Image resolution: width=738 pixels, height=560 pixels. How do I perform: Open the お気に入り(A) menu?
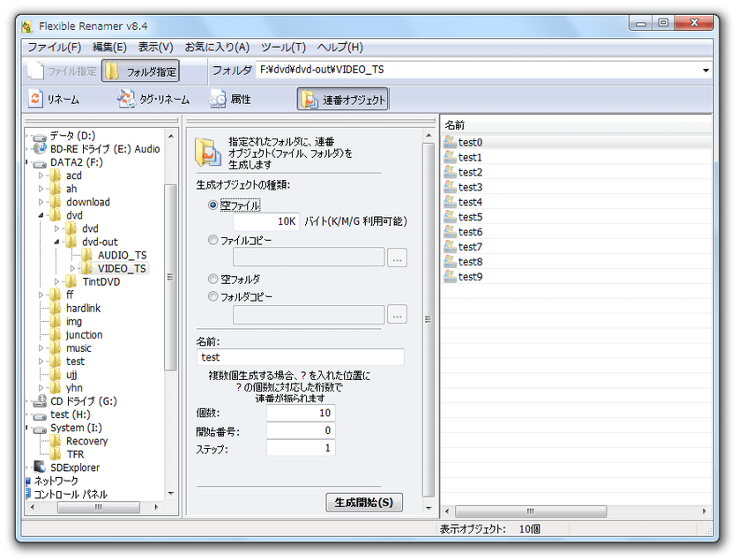[x=217, y=47]
